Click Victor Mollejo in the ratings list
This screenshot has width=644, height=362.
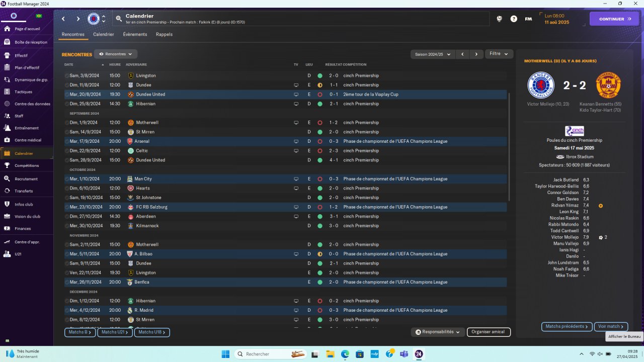click(565, 237)
